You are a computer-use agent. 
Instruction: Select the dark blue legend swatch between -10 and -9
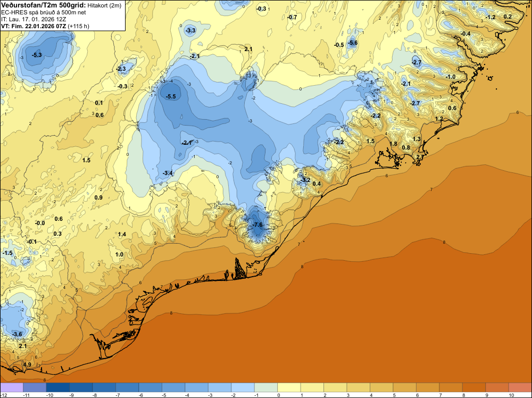pyautogui.click(x=57, y=387)
